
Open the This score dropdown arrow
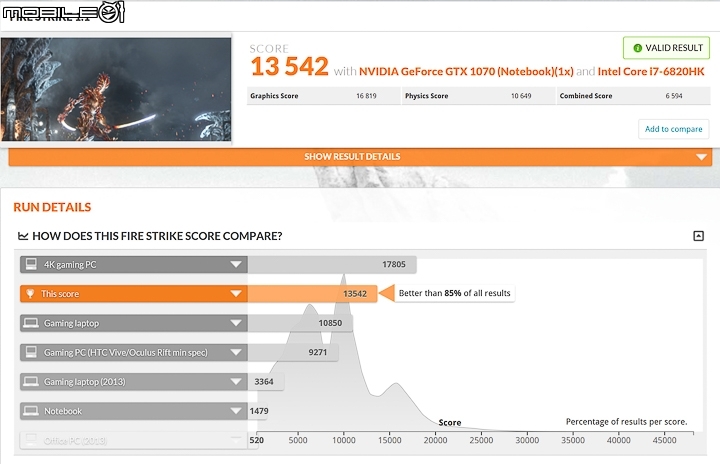click(236, 294)
